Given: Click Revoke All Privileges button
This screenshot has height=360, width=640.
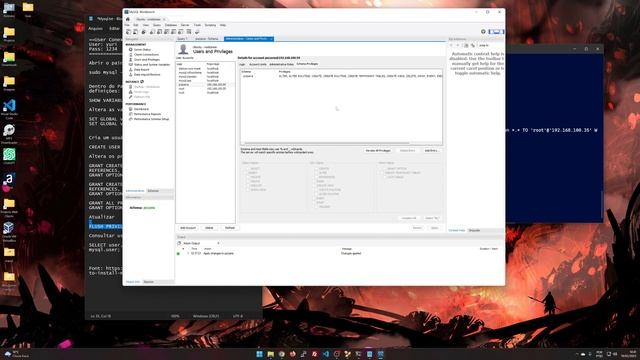Looking at the screenshot, I should pos(378,151).
